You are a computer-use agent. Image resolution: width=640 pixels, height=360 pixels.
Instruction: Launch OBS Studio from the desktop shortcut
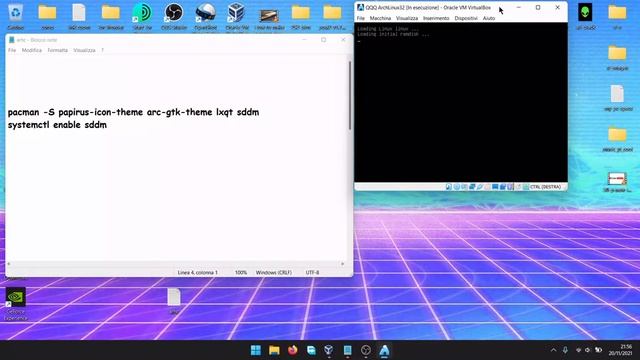173,13
